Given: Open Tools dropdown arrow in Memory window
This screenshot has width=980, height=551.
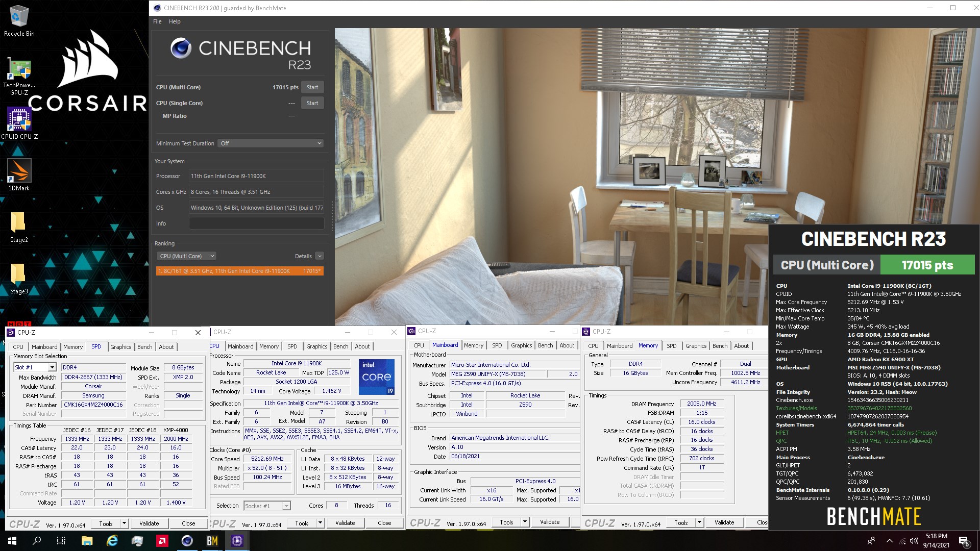Looking at the screenshot, I should [x=699, y=522].
